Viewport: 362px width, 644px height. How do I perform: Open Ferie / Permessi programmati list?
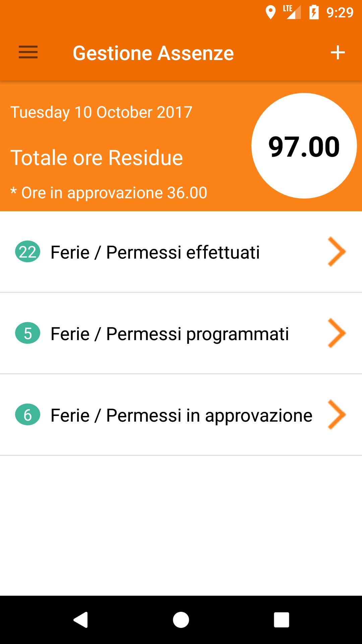coord(169,334)
